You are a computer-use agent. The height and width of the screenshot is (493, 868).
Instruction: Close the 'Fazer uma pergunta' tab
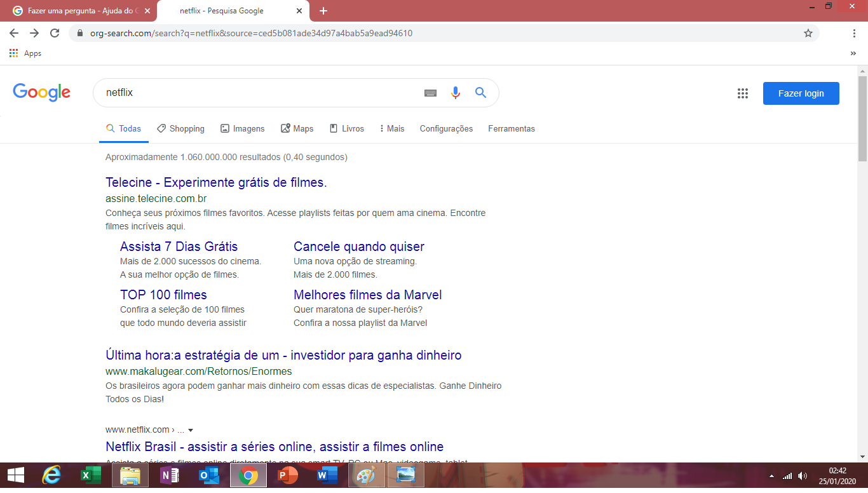click(147, 11)
